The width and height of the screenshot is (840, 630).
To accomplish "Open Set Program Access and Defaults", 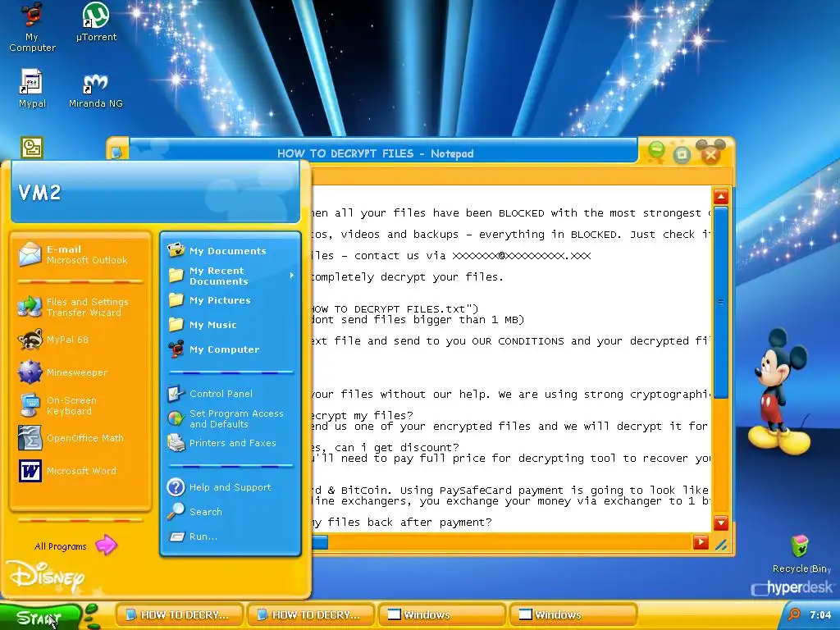I will click(230, 418).
